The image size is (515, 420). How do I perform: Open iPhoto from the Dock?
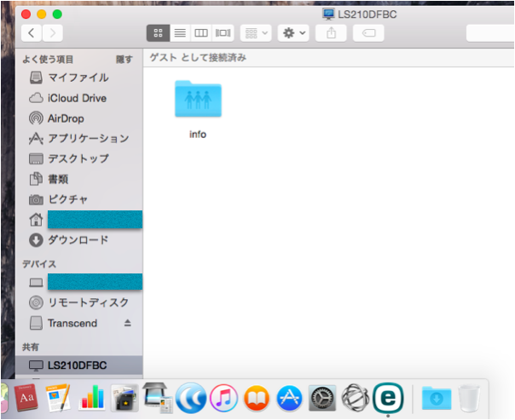pos(124,398)
